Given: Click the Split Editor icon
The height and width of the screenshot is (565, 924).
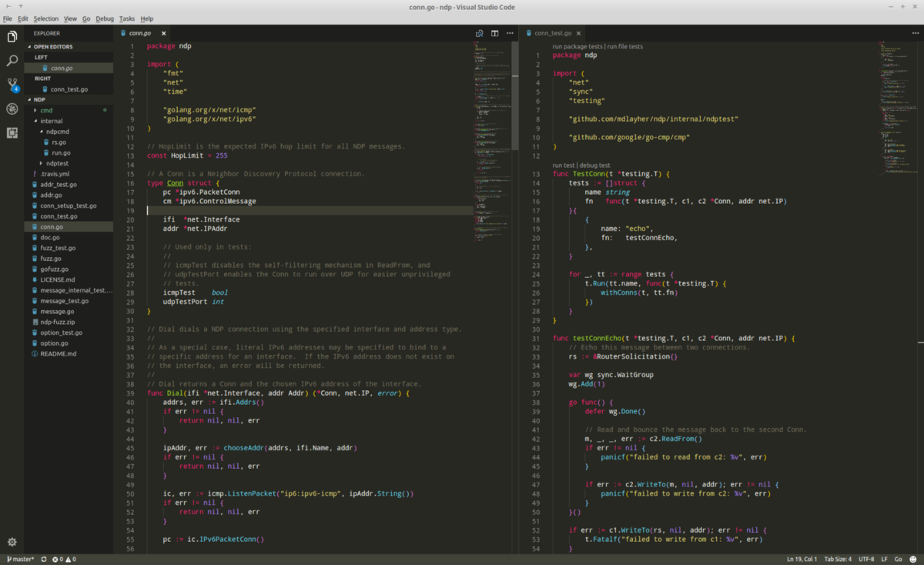Looking at the screenshot, I should [494, 34].
